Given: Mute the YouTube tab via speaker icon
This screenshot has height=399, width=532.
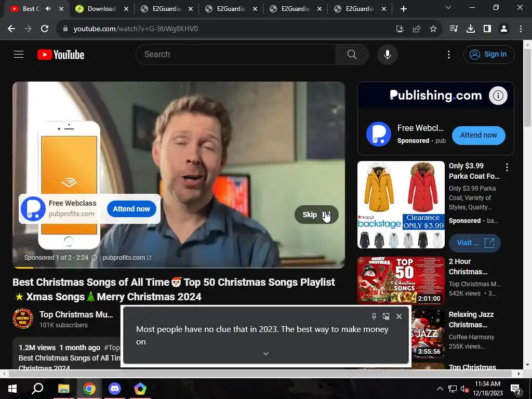Looking at the screenshot, I should pos(48,9).
